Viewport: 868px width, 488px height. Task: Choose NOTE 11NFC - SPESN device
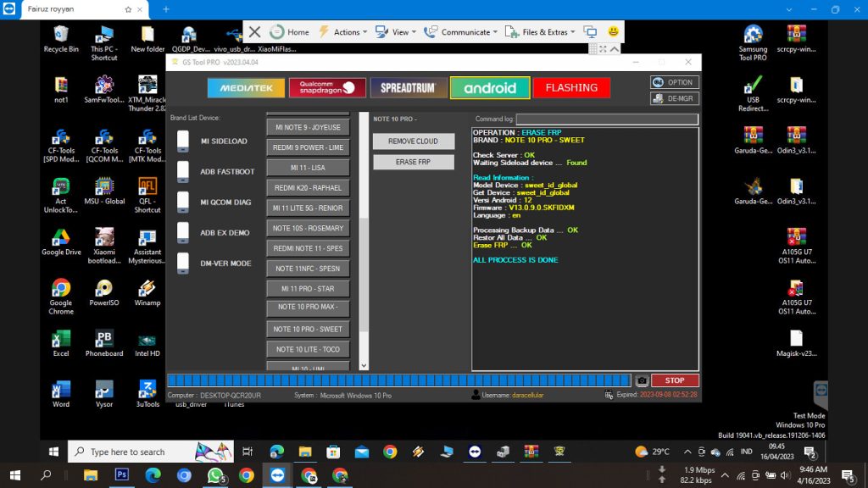point(308,269)
